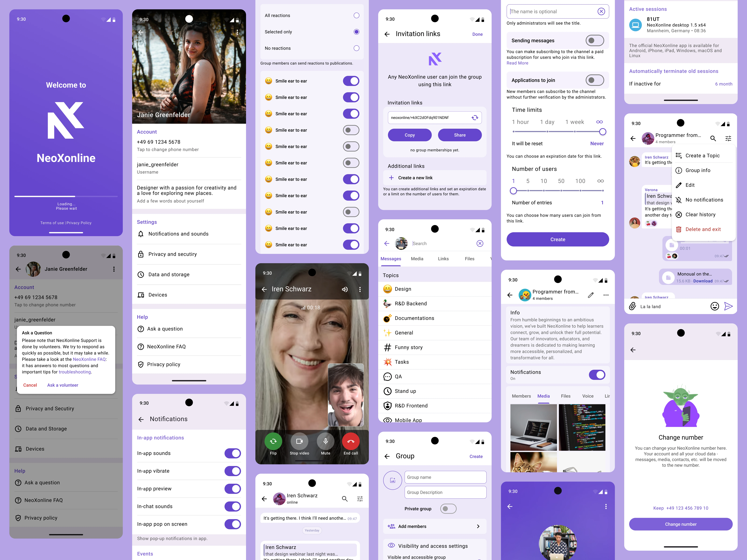Open laptop photo thumbnail in Media
The image size is (747, 560).
[533, 427]
